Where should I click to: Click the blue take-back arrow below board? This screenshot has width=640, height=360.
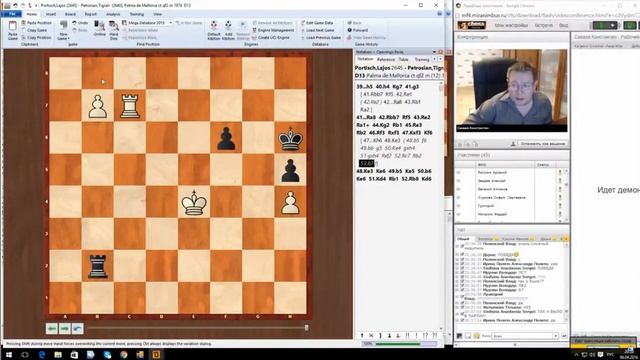click(x=78, y=328)
